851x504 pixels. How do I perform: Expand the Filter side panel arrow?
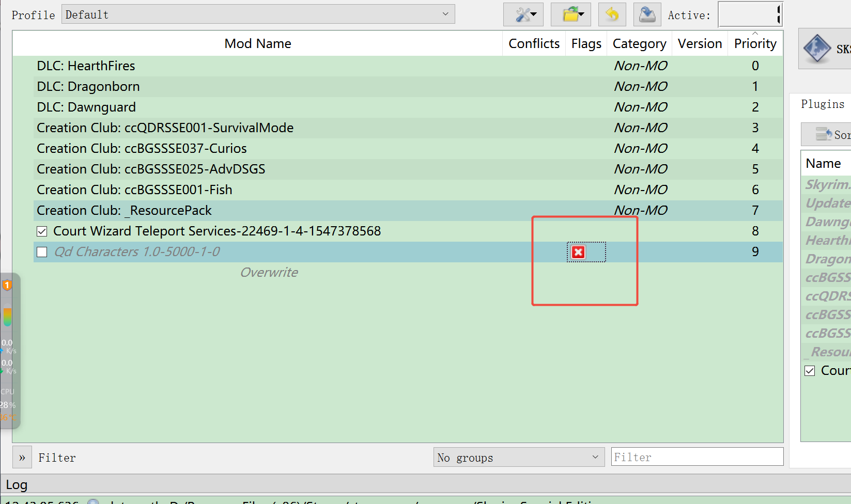click(22, 458)
